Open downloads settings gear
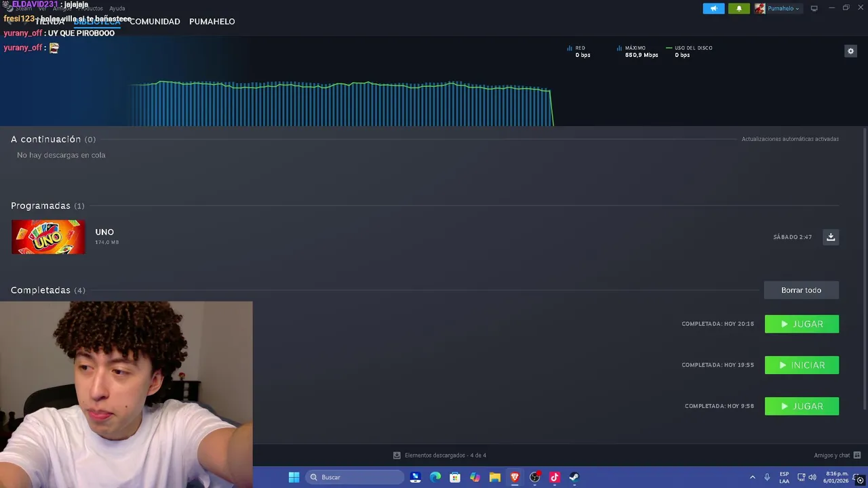Image resolution: width=868 pixels, height=488 pixels. point(850,51)
